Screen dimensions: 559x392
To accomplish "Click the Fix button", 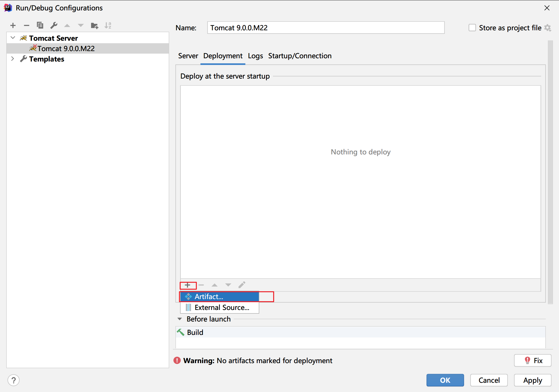I will [x=532, y=360].
